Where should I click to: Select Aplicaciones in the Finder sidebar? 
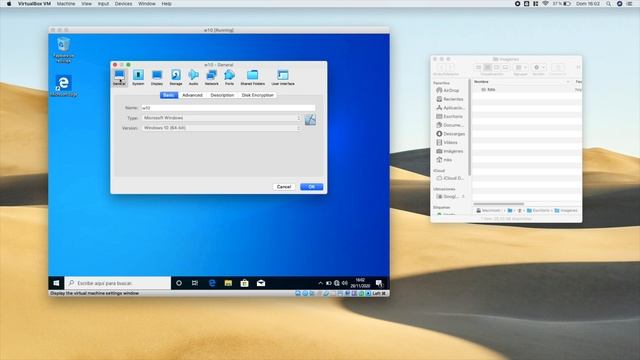coord(450,108)
